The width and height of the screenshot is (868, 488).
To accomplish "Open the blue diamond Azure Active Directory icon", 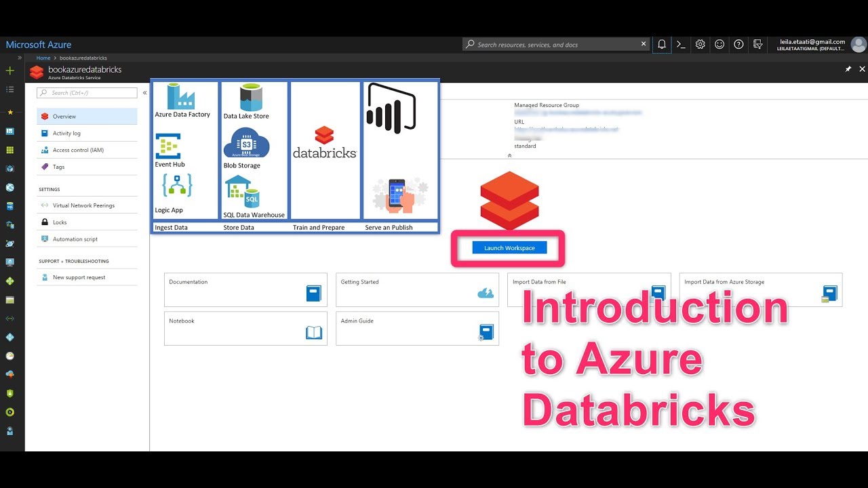I will (9, 337).
